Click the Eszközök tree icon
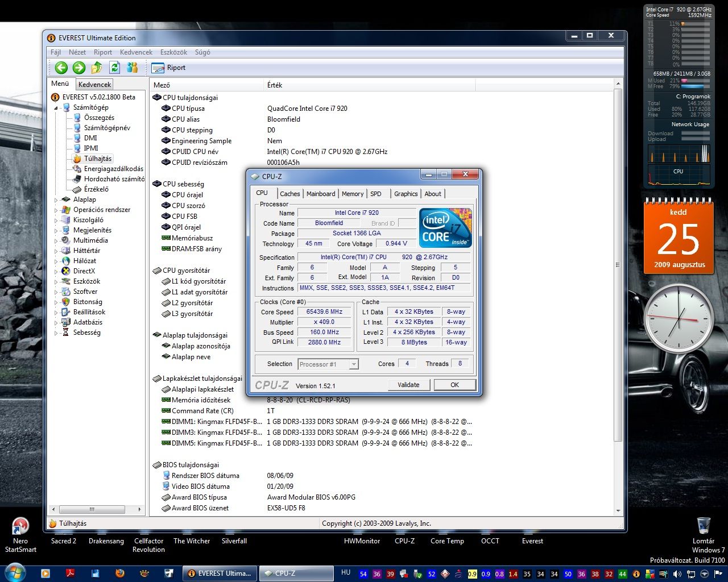 pyautogui.click(x=66, y=281)
